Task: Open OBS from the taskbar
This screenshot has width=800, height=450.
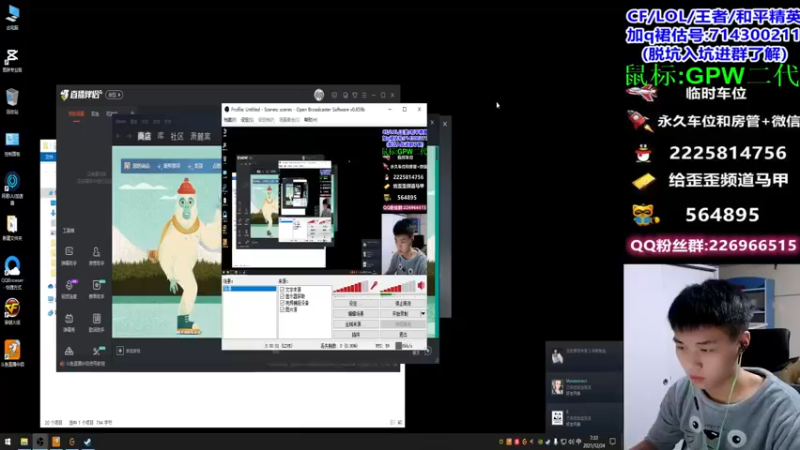Action: pos(40,441)
